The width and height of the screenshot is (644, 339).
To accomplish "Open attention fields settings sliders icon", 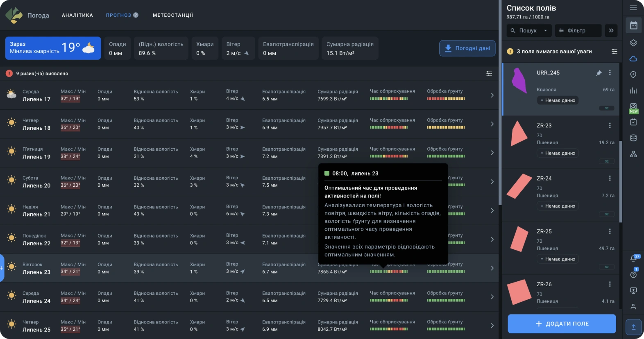I will coord(614,52).
